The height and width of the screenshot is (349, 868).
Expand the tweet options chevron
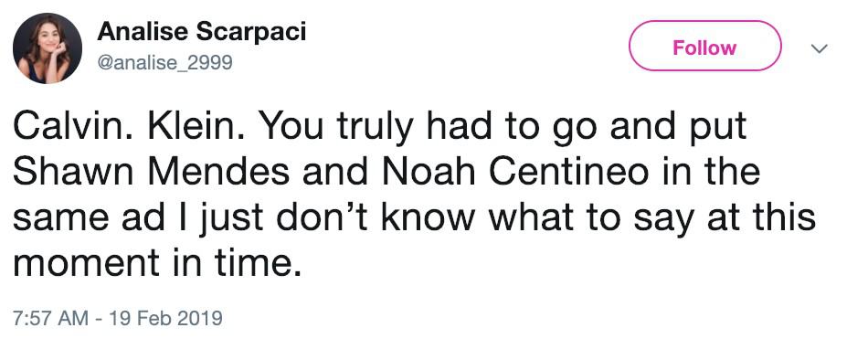[819, 48]
